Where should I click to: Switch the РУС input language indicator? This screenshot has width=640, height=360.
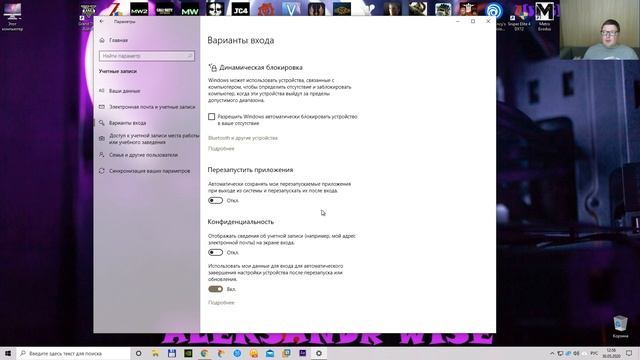pyautogui.click(x=594, y=353)
